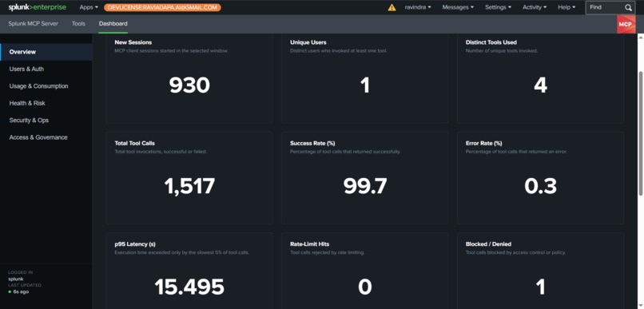Click the Total Tool Calls value 1,517

pyautogui.click(x=189, y=186)
